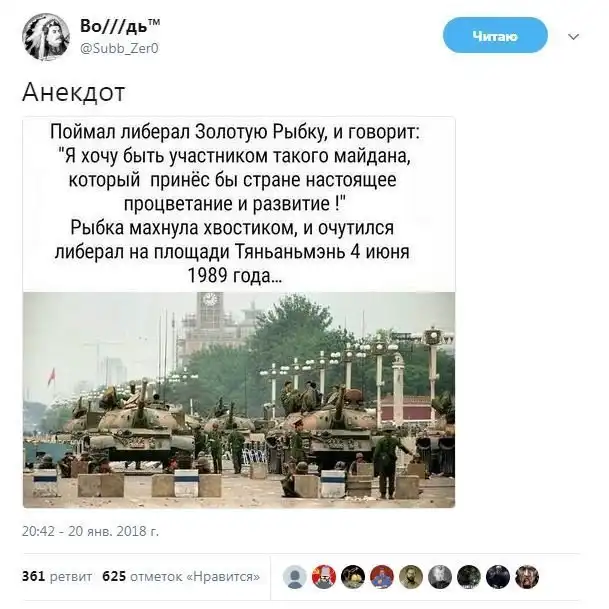Click the third liker avatar, dark circle

353,577
